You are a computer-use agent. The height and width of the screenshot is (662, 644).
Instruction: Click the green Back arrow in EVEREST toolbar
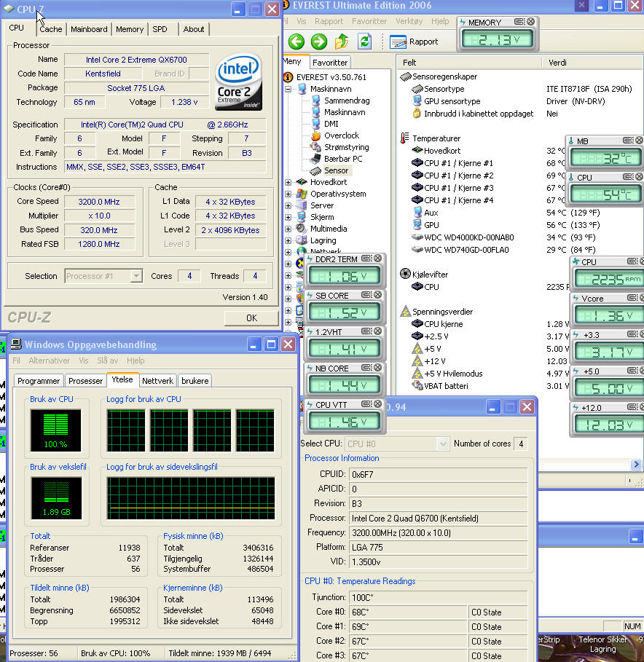(x=296, y=42)
